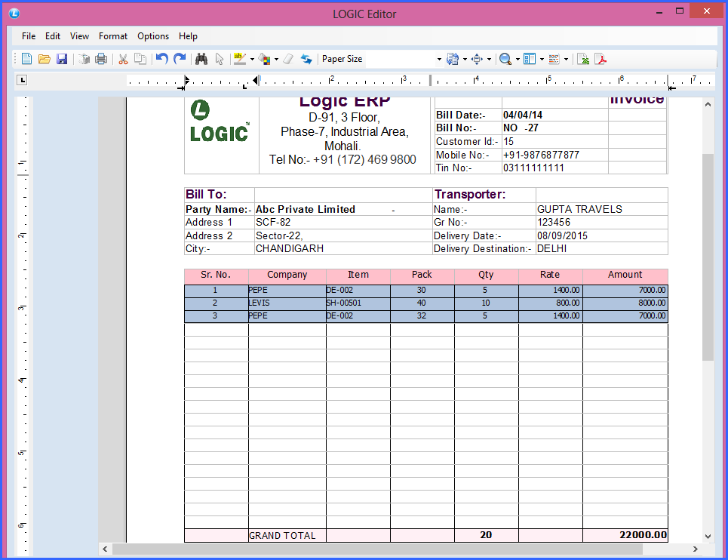Click the page layout view icon
The width and height of the screenshot is (728, 560).
pos(530,59)
